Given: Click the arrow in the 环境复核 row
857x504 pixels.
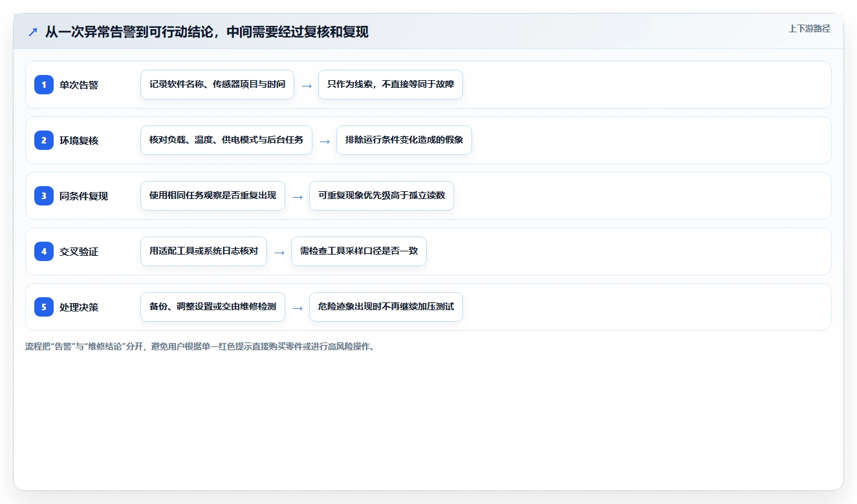Looking at the screenshot, I should 325,141.
